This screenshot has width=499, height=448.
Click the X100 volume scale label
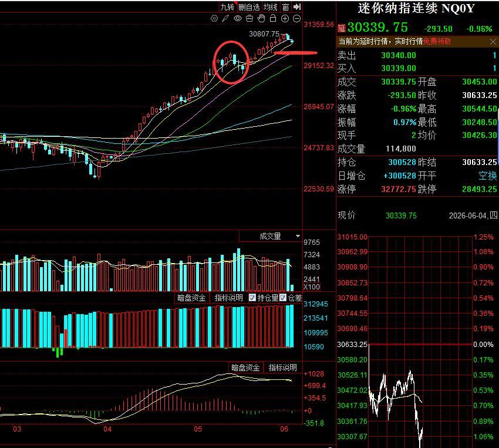[312, 287]
